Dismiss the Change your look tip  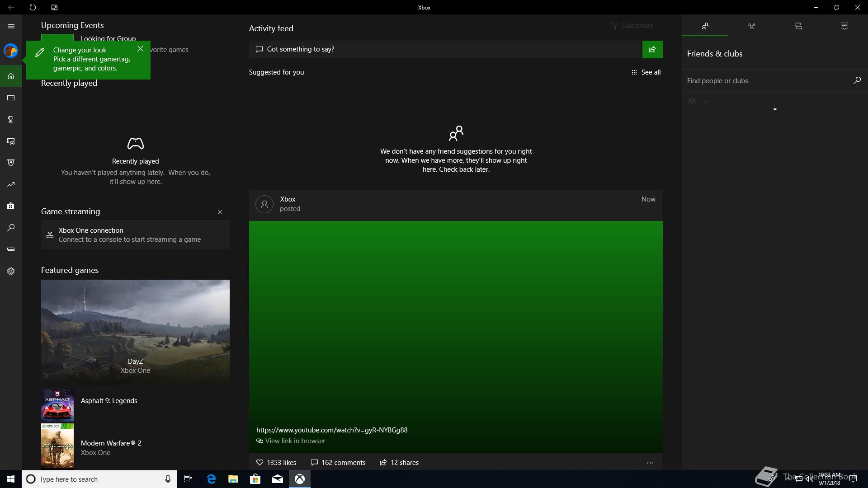140,49
